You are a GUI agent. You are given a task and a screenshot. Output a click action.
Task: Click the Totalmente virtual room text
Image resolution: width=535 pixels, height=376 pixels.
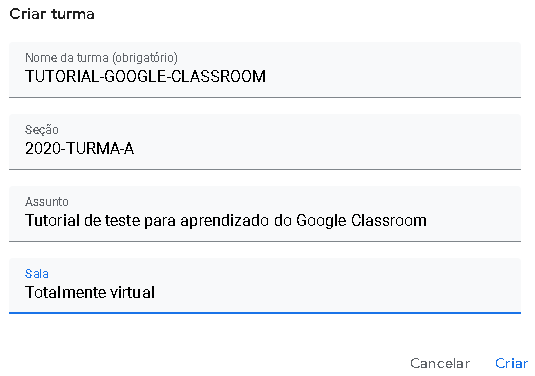[90, 292]
